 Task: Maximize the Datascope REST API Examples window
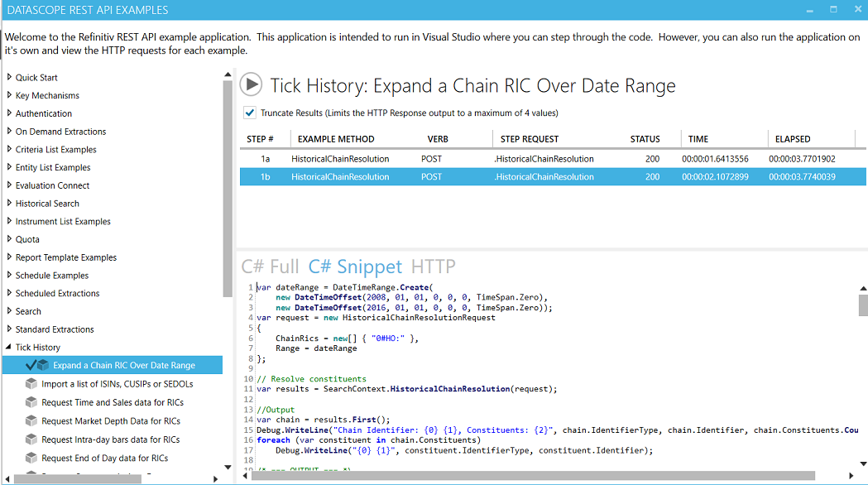click(x=833, y=9)
